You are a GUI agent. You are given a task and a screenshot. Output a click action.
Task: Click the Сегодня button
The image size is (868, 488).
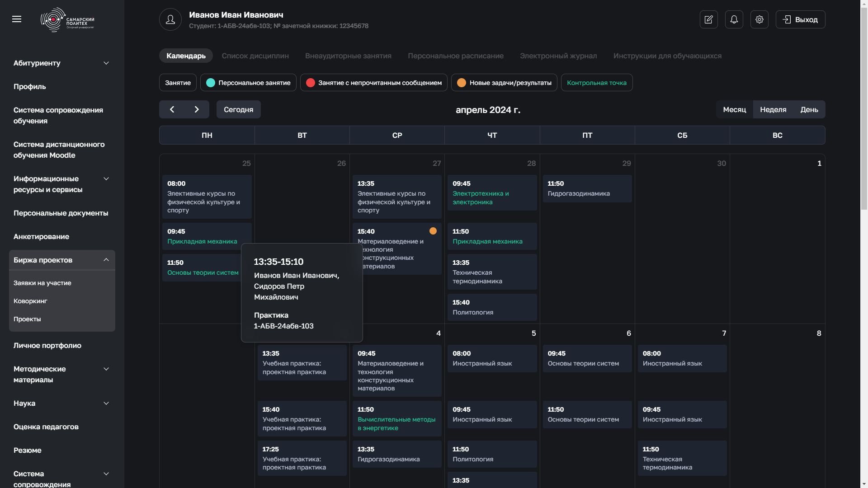(238, 109)
